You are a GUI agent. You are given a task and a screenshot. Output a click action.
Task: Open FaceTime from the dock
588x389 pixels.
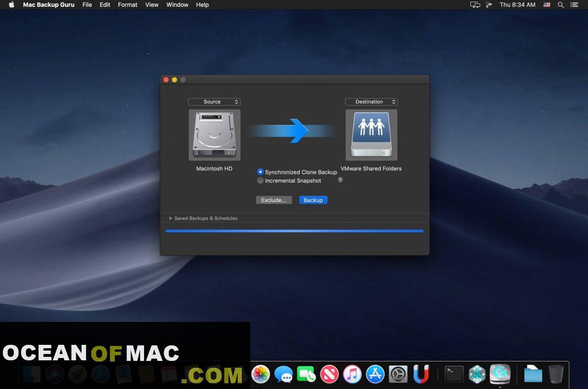coord(307,374)
